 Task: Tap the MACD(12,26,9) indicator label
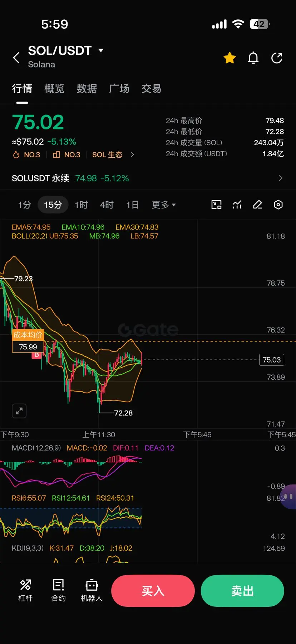click(36, 448)
